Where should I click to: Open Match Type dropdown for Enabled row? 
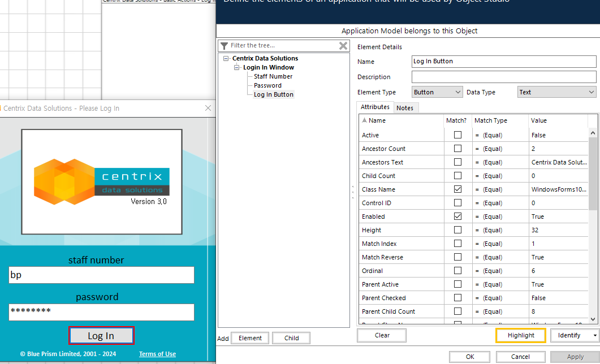click(500, 216)
